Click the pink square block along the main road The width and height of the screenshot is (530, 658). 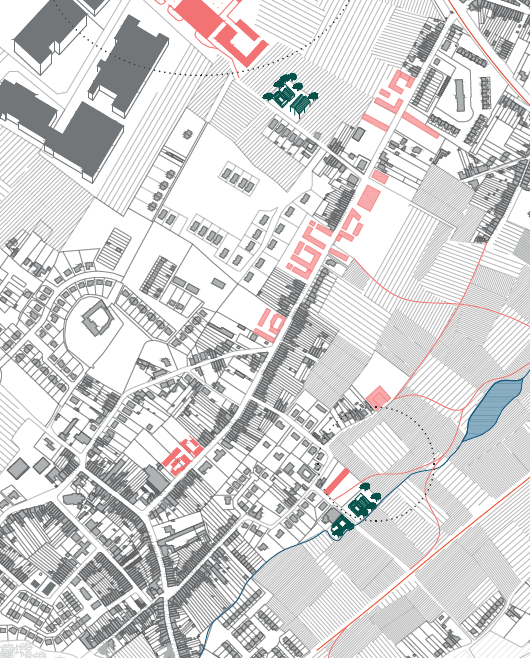(x=369, y=198)
